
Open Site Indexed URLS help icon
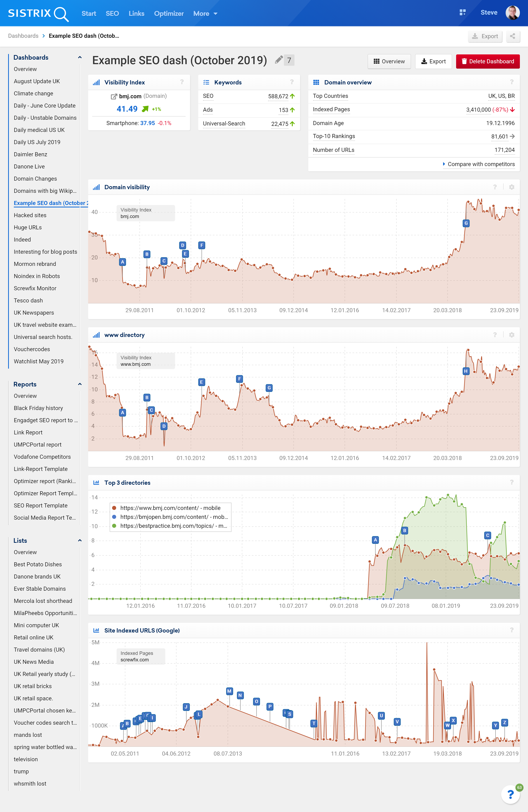click(x=512, y=630)
